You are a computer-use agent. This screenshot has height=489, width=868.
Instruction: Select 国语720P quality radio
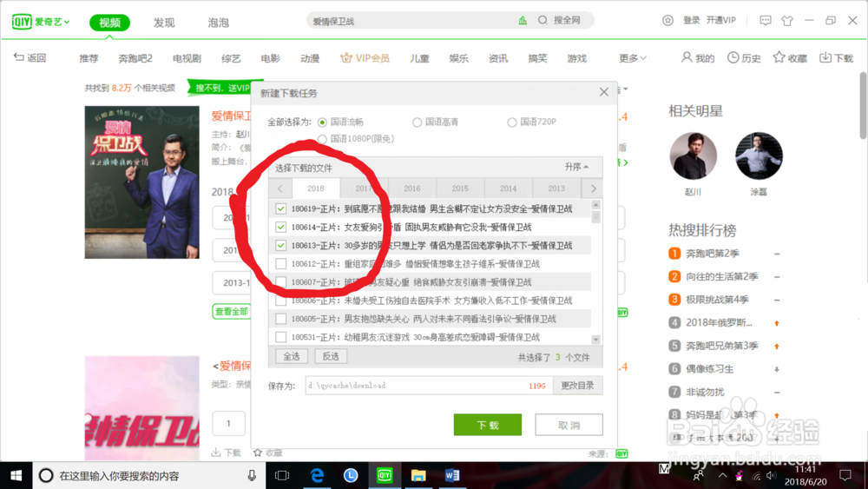pyautogui.click(x=512, y=122)
